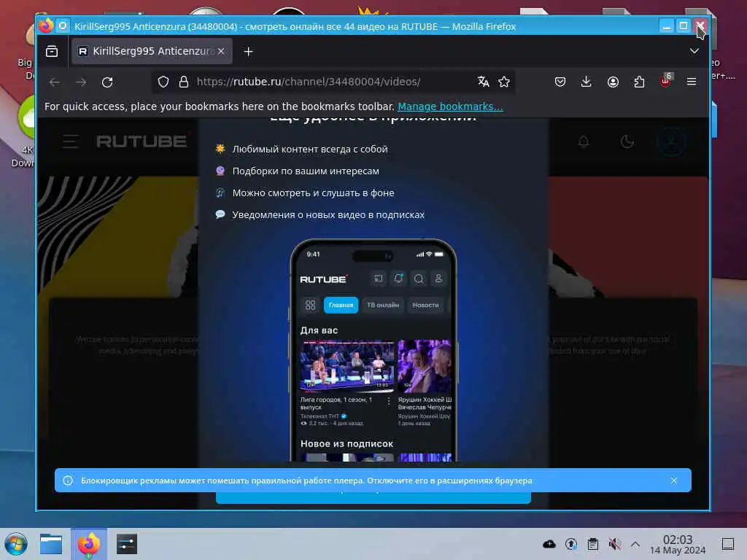Image resolution: width=747 pixels, height=560 pixels.
Task: Open Firefox application hamburger menu
Action: click(692, 82)
